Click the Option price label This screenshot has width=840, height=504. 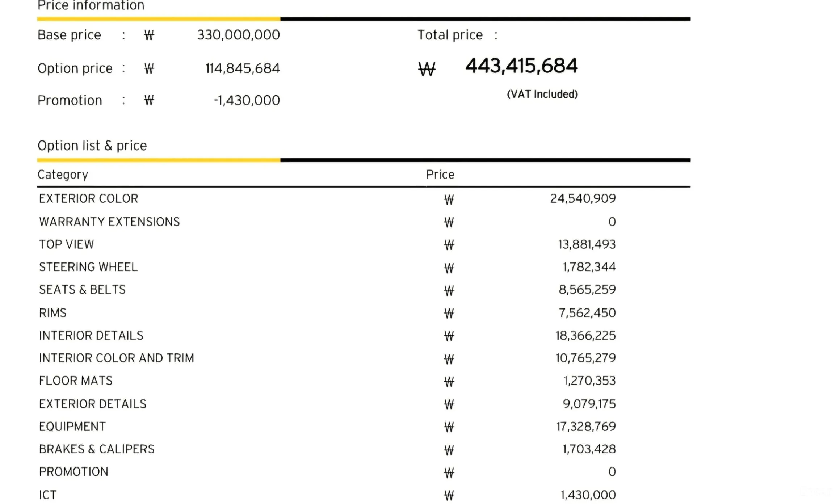pyautogui.click(x=75, y=68)
